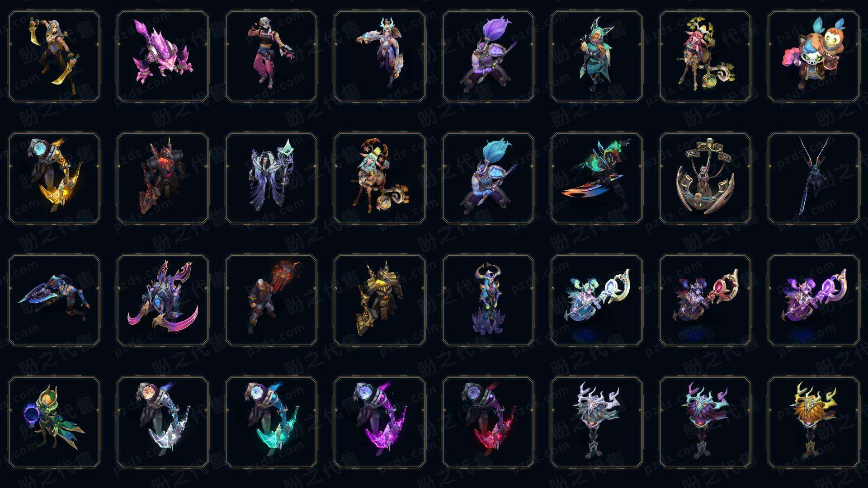Image resolution: width=868 pixels, height=488 pixels.
Task: Select the hooded figure with teal scythe
Action: 271,422
